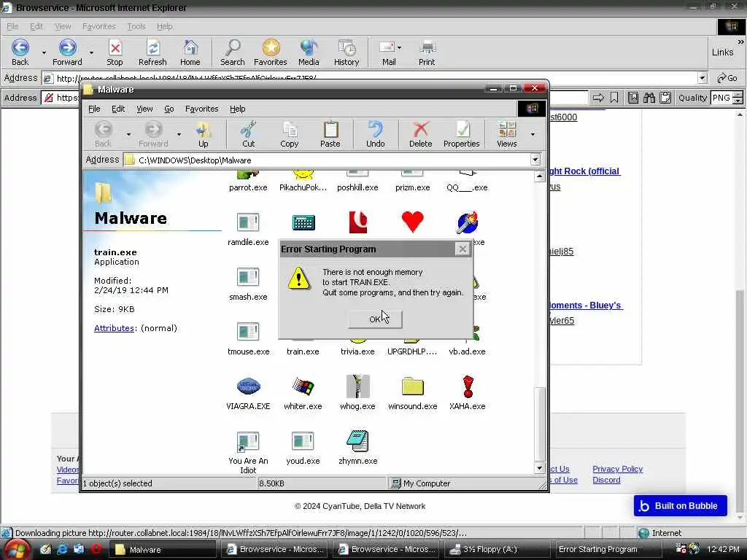Close the Error Starting Program dialog
747x560 pixels.
click(x=462, y=249)
